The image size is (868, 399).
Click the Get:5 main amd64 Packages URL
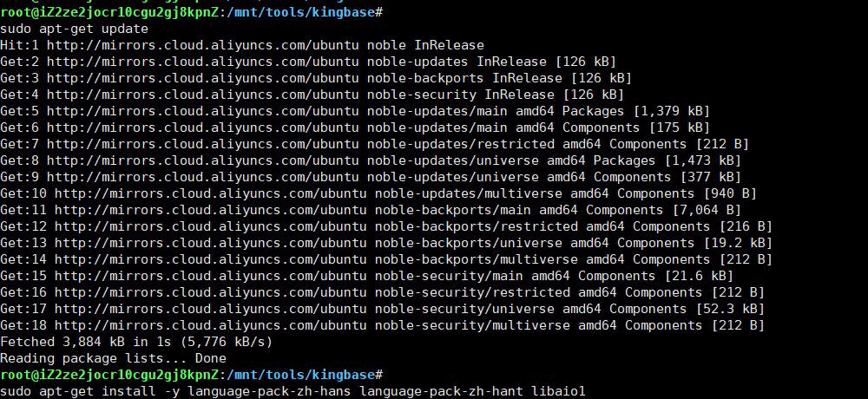202,111
